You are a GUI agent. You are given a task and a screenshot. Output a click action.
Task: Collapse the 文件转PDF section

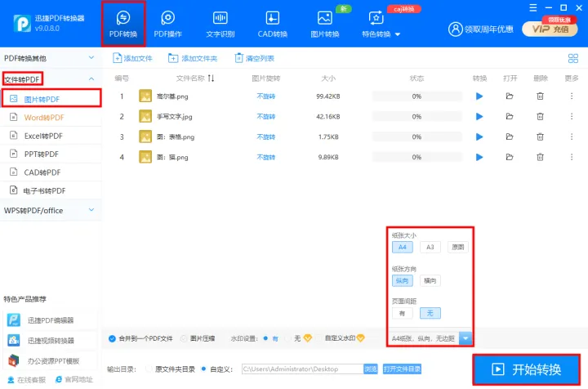coord(50,79)
